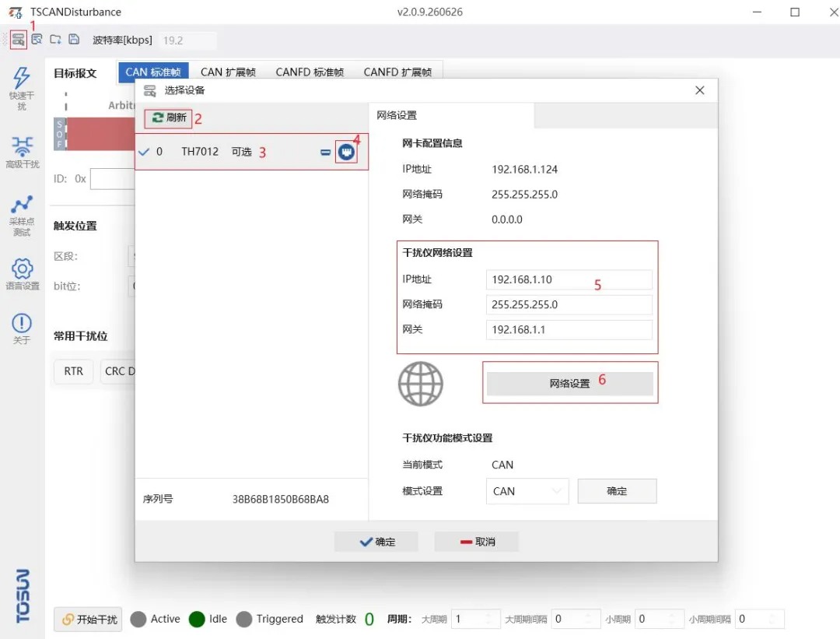The height and width of the screenshot is (639, 840).
Task: Close the select device dialog
Action: click(700, 90)
